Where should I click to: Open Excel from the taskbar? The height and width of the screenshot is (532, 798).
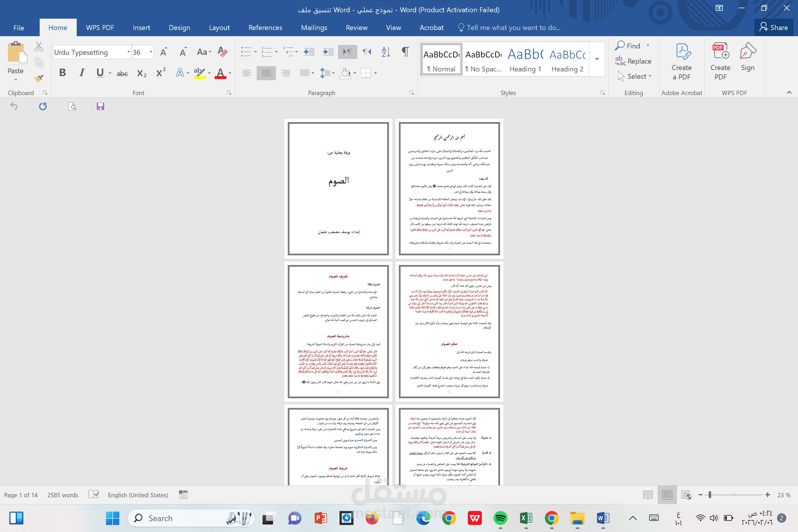click(526, 518)
